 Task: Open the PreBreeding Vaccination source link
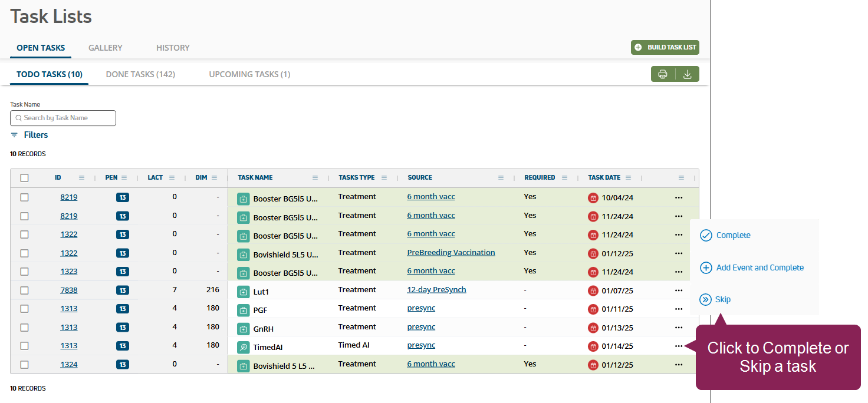[451, 253]
